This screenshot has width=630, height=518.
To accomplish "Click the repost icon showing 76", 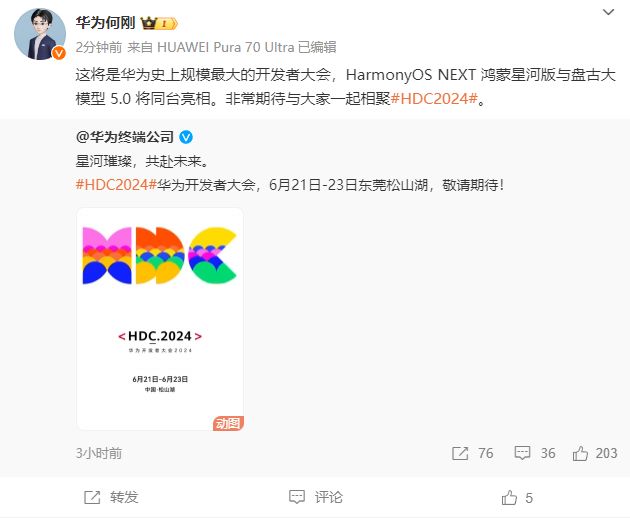I will point(460,453).
